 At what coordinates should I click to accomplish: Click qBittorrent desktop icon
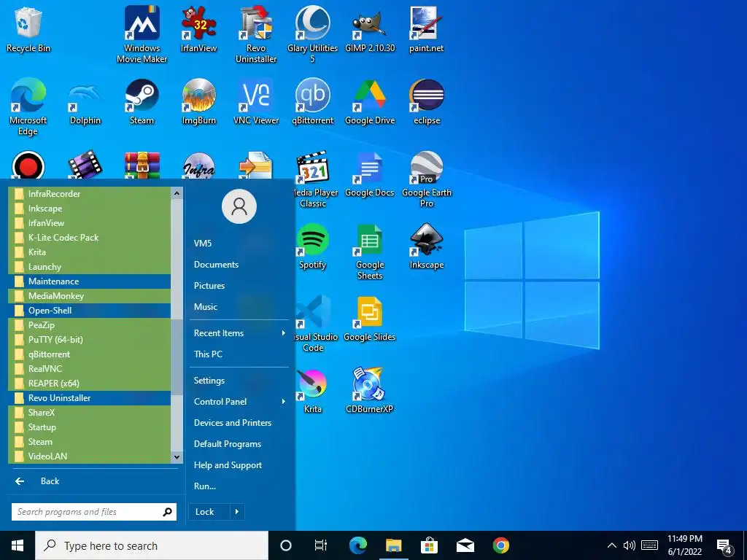click(312, 102)
